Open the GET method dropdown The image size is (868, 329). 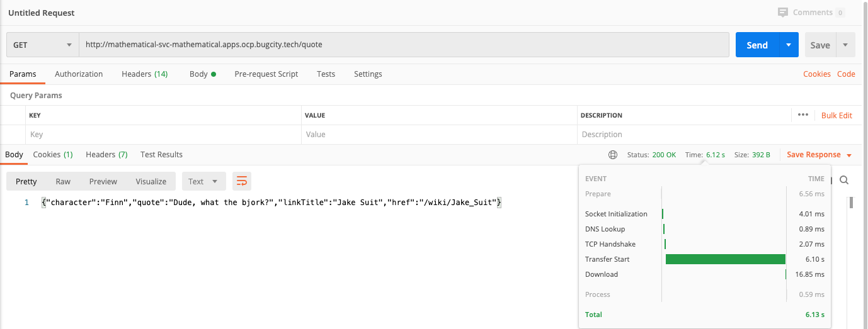tap(43, 45)
